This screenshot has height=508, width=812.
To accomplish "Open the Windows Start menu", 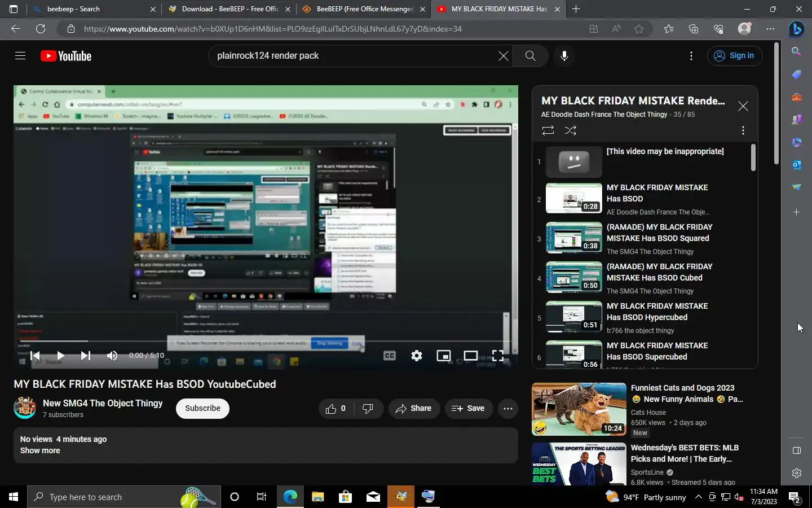I will coord(14,497).
